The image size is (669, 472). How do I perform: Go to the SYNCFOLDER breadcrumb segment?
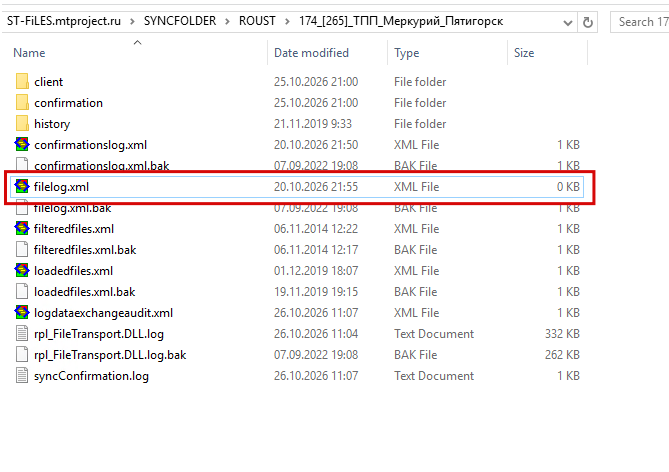pos(180,21)
